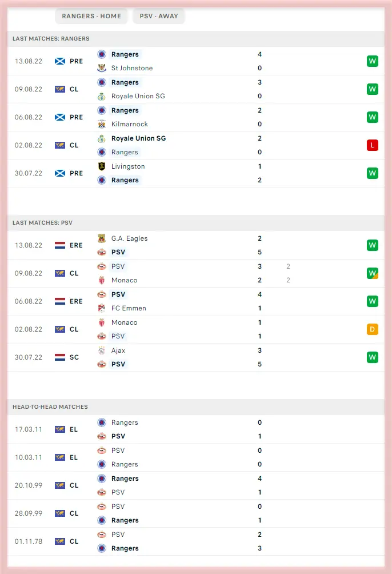
Task: Open the Royale Union SG 2-0 Rangers match
Action: coord(194,145)
